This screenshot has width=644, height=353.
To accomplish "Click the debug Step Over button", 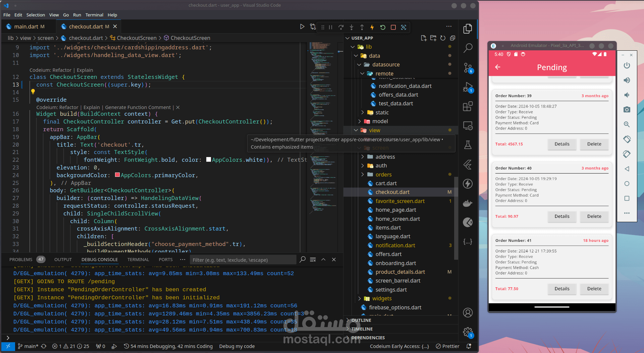I will coord(341,27).
